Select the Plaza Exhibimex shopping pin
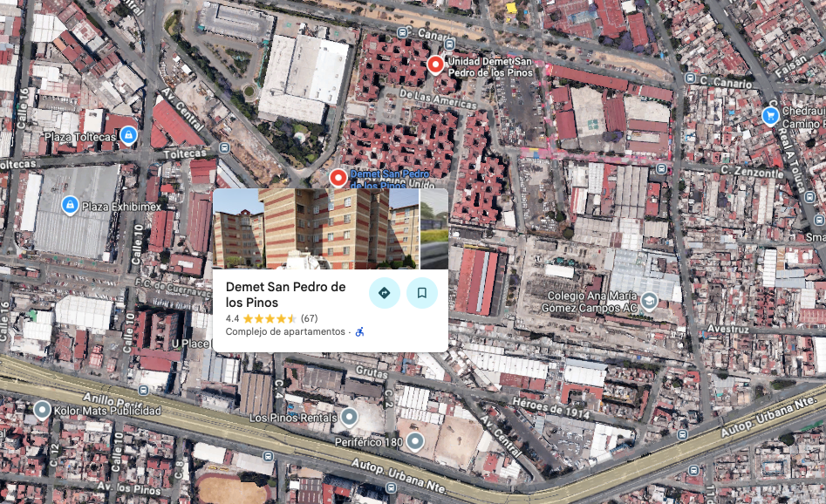This screenshot has height=504, width=826. [x=70, y=205]
